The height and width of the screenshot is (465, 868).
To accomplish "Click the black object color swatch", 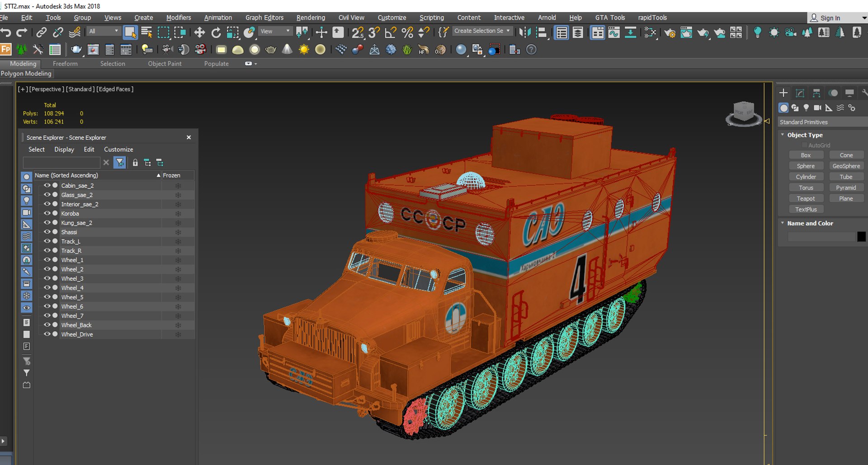I will 861,236.
